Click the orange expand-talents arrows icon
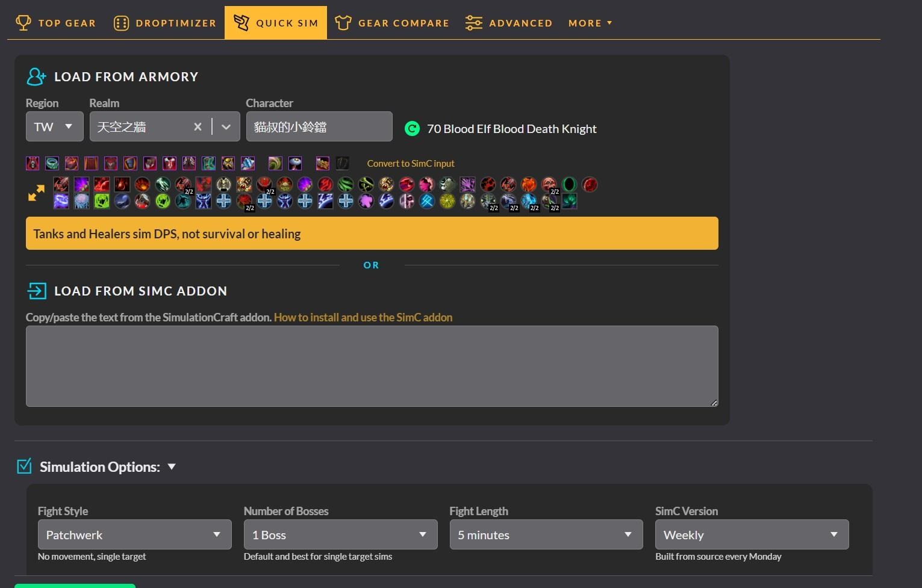 36,193
